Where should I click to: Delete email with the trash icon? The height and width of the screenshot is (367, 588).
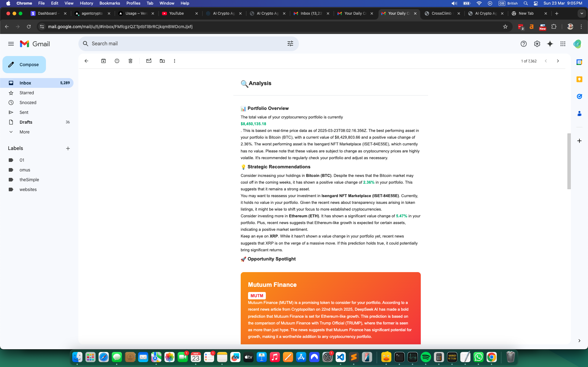tap(130, 61)
